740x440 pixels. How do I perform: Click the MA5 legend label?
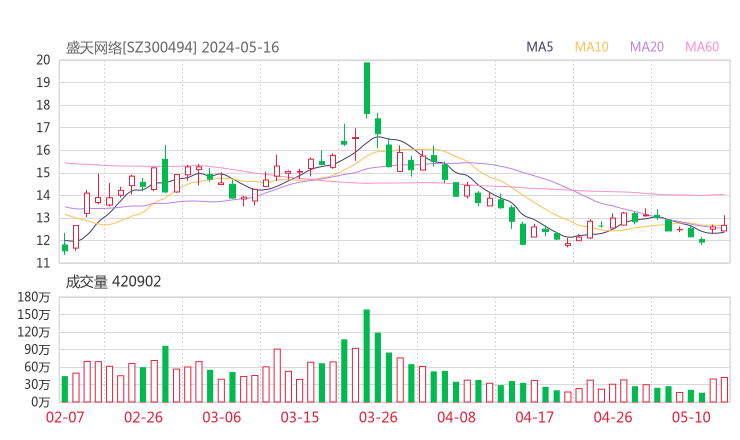point(539,47)
